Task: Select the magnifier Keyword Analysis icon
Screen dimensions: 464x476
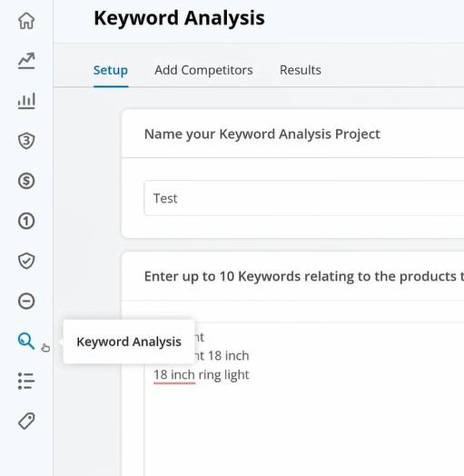Action: 26,341
